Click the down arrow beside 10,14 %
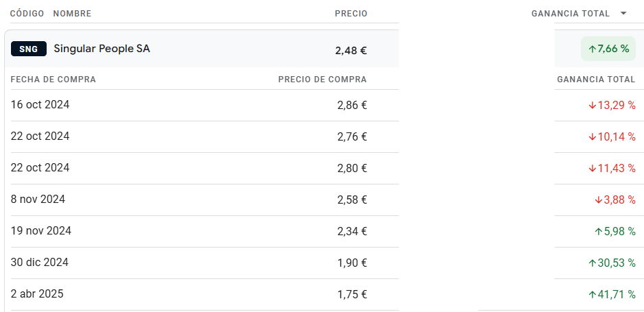This screenshot has width=644, height=312. (593, 137)
